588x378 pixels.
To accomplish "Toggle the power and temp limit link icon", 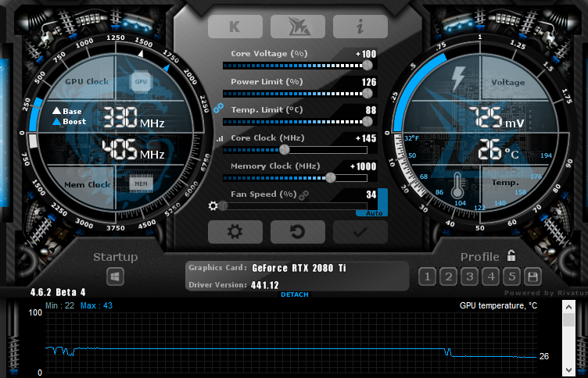I will tap(218, 109).
